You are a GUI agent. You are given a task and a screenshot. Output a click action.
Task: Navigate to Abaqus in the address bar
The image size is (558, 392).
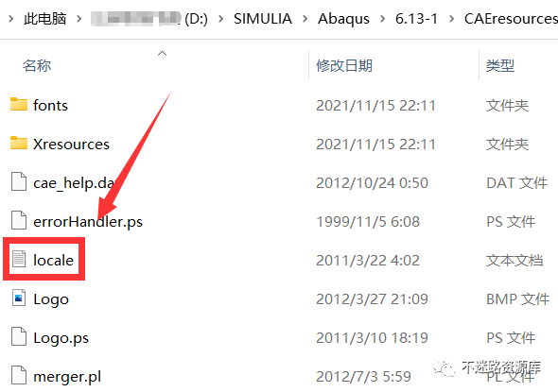[343, 19]
